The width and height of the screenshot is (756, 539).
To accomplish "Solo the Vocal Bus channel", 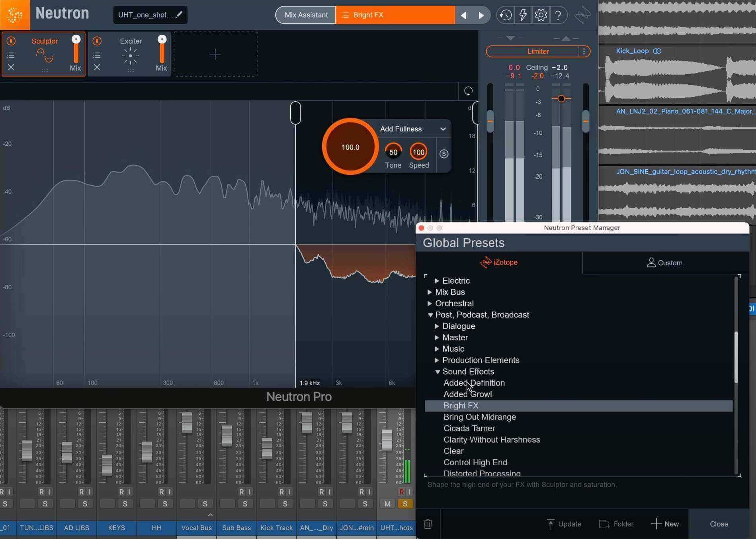I will (x=205, y=504).
